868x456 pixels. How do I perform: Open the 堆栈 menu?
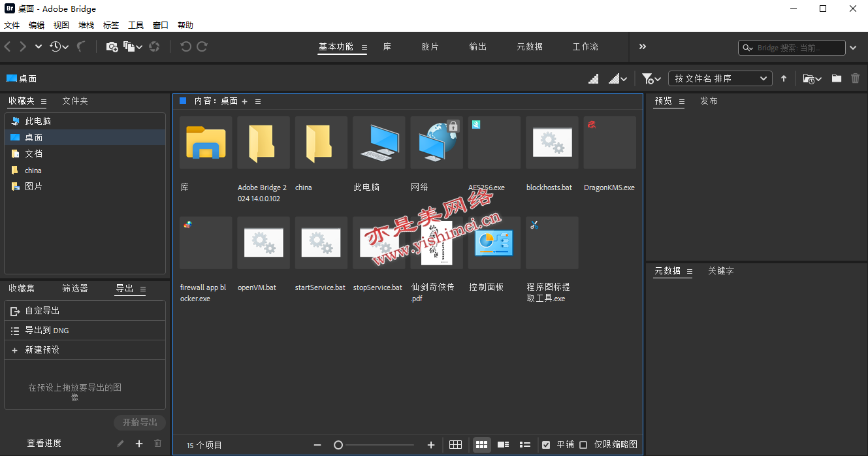pyautogui.click(x=86, y=25)
